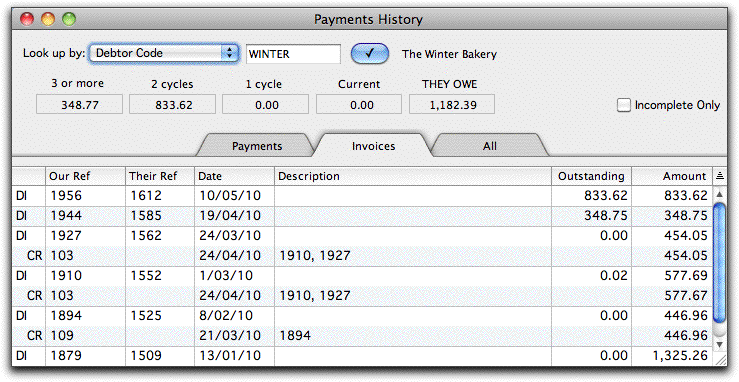
Task: Click the scrollbar down arrow
Action: 720,345
